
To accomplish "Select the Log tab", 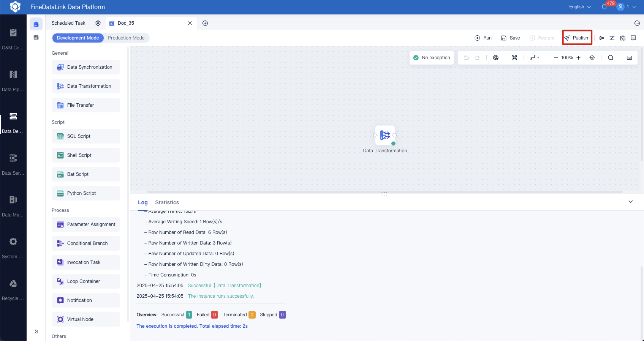I will click(x=142, y=202).
